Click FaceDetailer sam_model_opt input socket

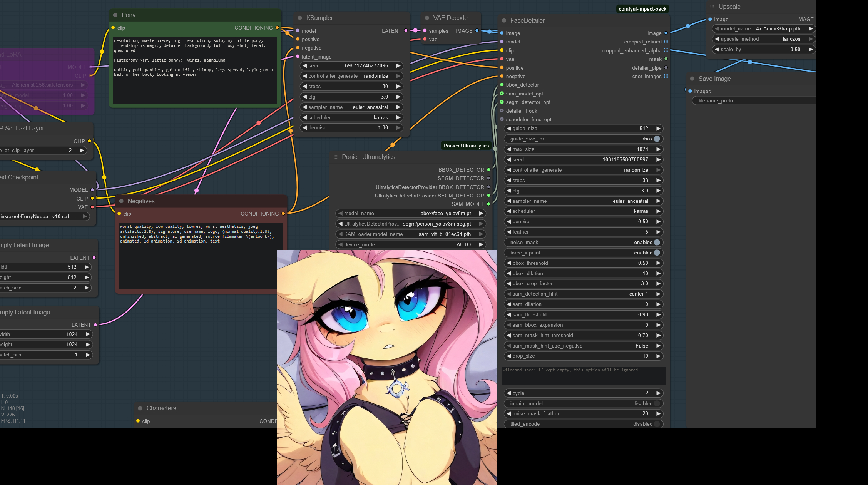502,94
